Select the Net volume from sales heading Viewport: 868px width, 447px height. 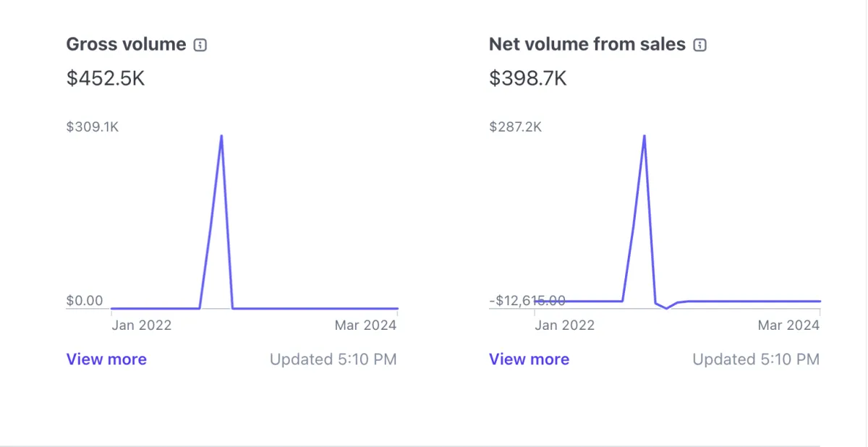(587, 44)
